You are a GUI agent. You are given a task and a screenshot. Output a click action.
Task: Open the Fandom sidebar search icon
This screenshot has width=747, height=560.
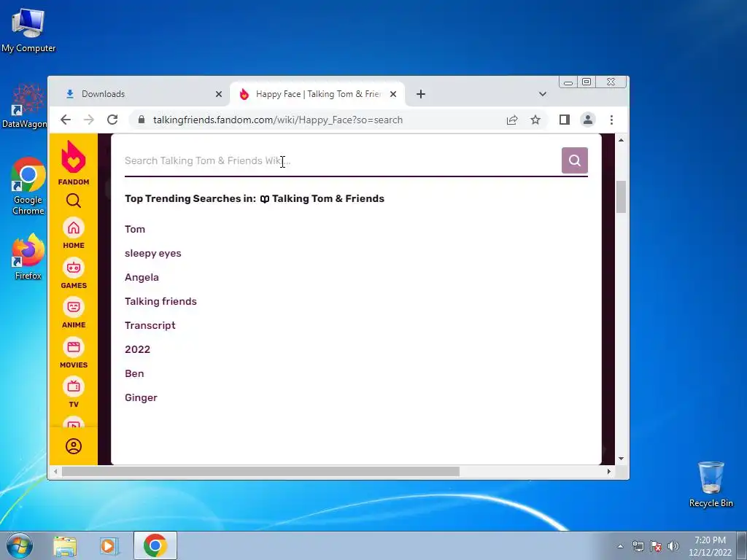click(x=74, y=201)
